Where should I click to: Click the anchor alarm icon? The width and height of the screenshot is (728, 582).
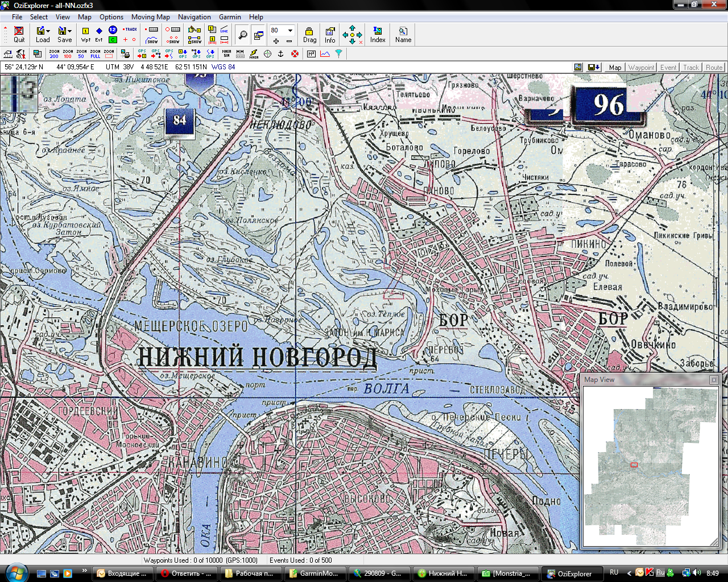(280, 54)
